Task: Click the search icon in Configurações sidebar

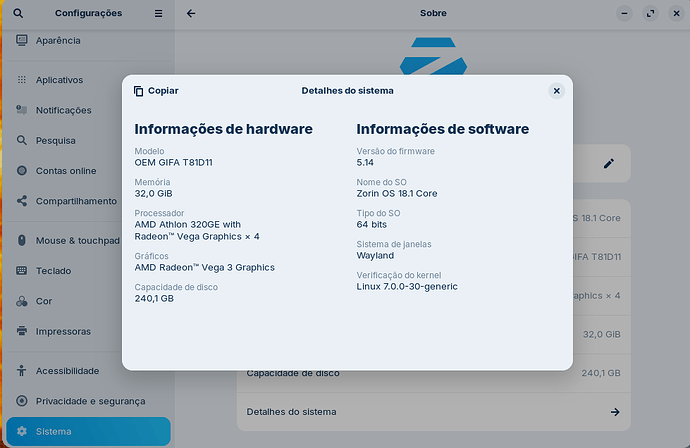Action: (18, 13)
